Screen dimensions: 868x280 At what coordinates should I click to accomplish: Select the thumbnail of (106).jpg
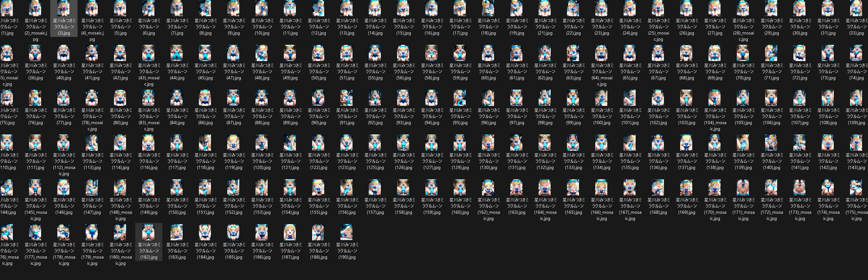(771, 98)
